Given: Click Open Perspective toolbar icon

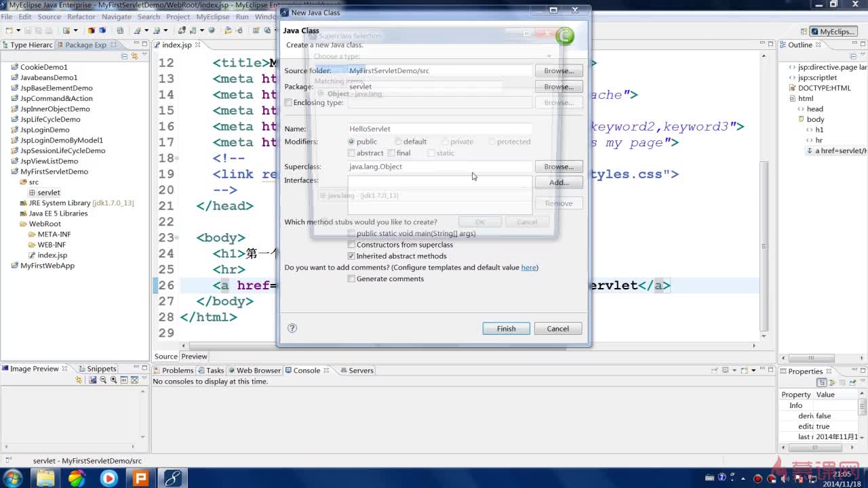Looking at the screenshot, I should click(x=804, y=31).
